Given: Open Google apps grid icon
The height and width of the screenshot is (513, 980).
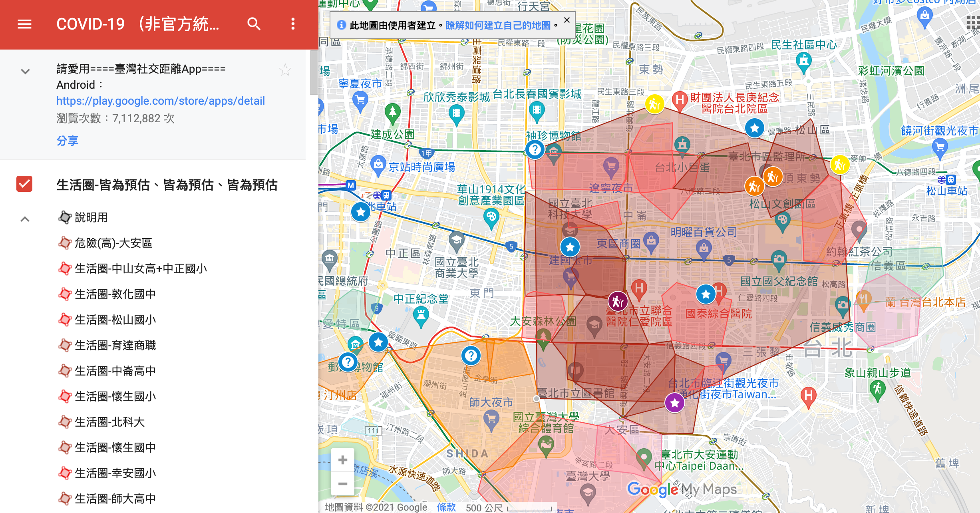Looking at the screenshot, I should tap(974, 22).
